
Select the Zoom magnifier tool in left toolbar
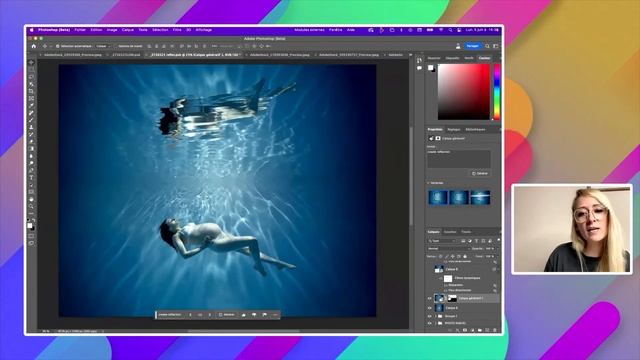click(x=31, y=207)
